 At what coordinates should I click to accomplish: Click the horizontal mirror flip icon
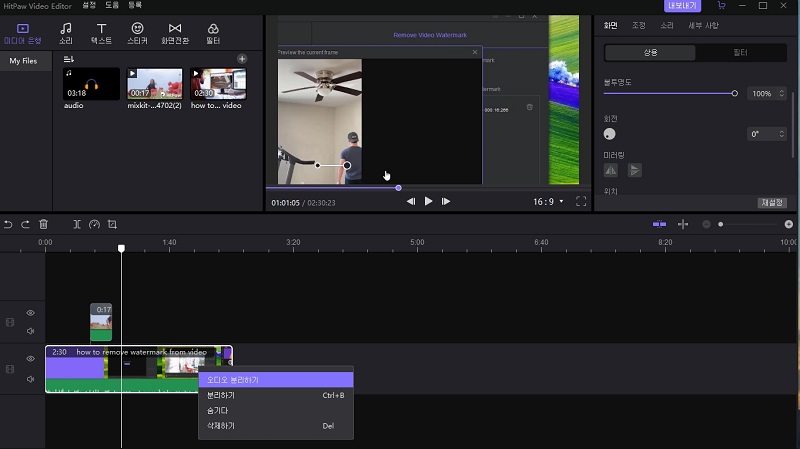tap(611, 170)
